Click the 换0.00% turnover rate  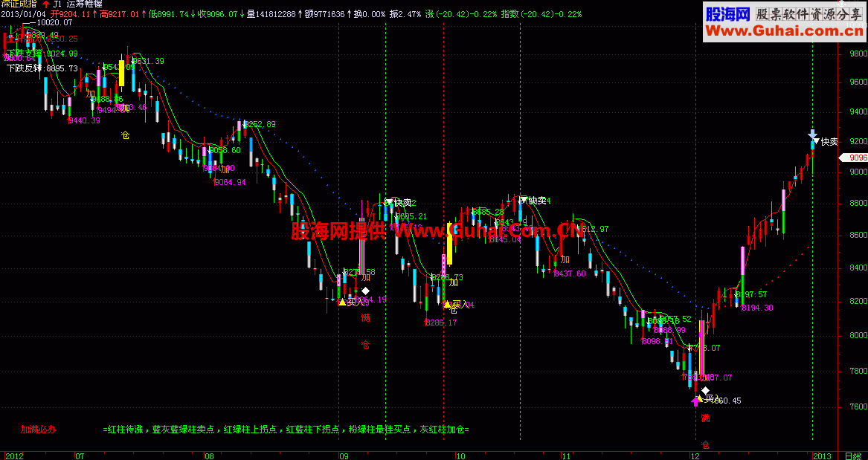click(370, 14)
